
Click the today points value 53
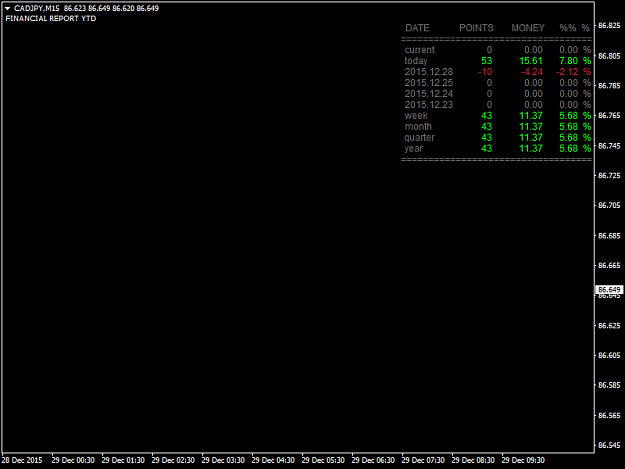click(x=486, y=61)
